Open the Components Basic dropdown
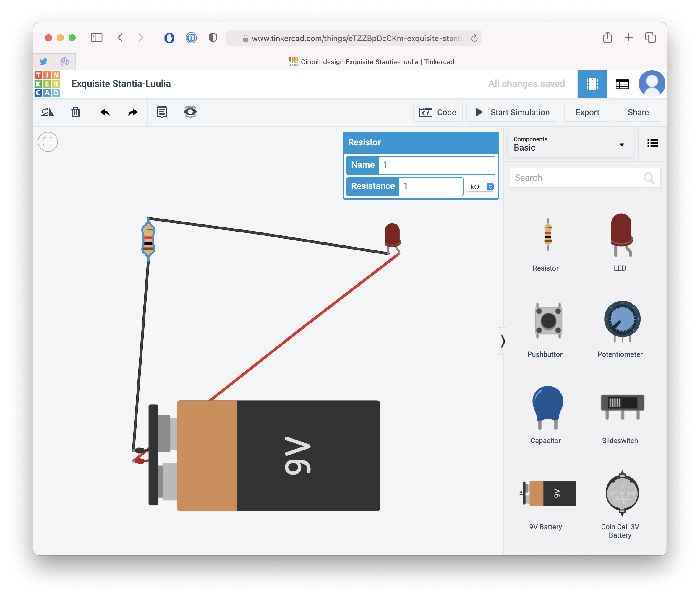The width and height of the screenshot is (700, 599). click(x=570, y=144)
